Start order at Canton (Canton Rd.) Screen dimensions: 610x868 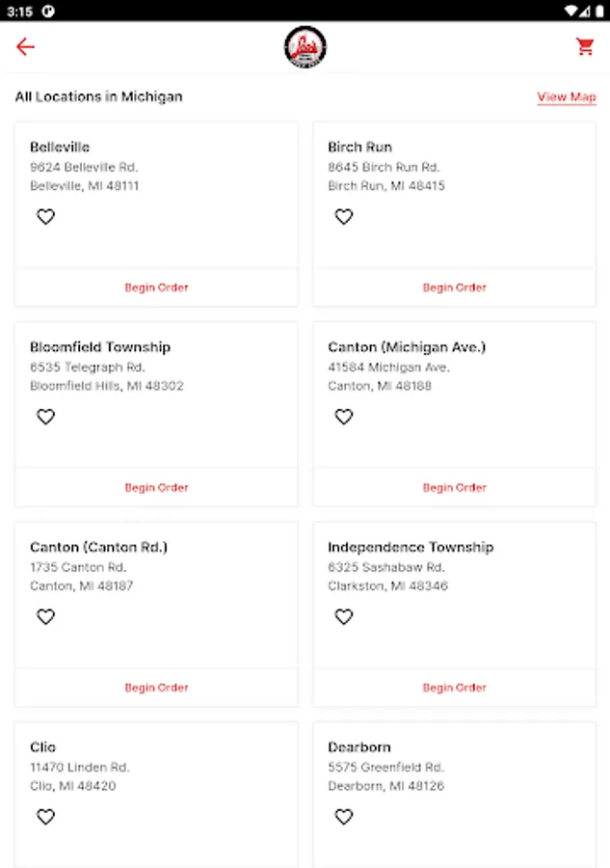click(x=156, y=688)
